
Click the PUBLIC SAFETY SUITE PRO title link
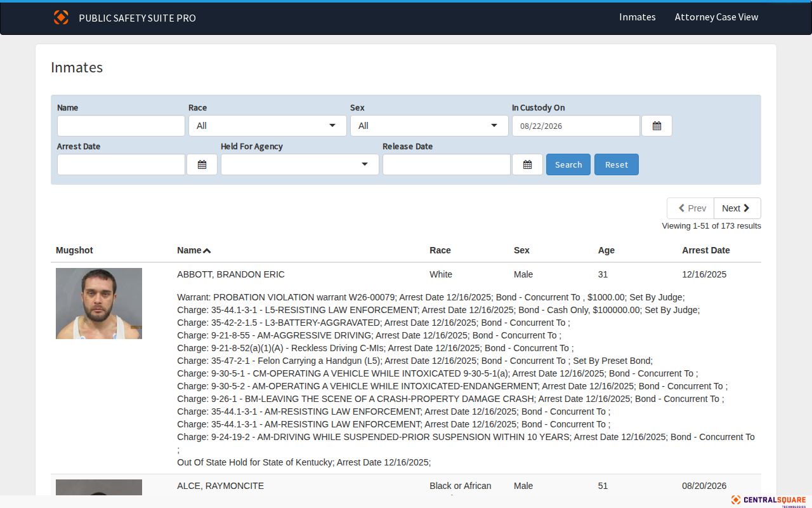coord(137,18)
